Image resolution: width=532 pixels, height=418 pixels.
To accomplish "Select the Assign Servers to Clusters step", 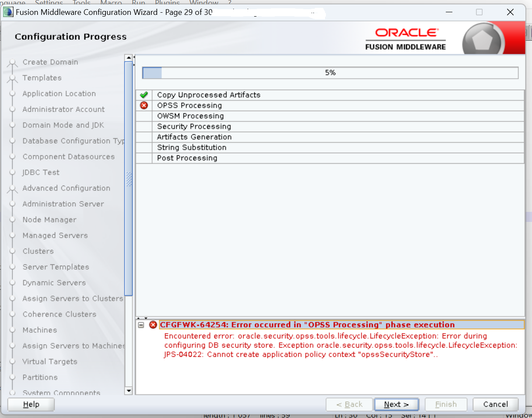I will [73, 299].
